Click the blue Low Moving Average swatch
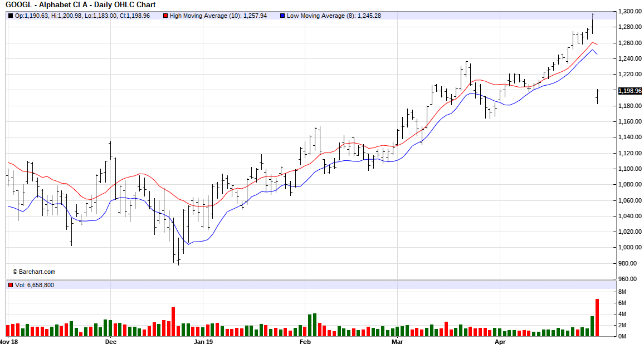Screen dimensions: 644x359 (282, 16)
